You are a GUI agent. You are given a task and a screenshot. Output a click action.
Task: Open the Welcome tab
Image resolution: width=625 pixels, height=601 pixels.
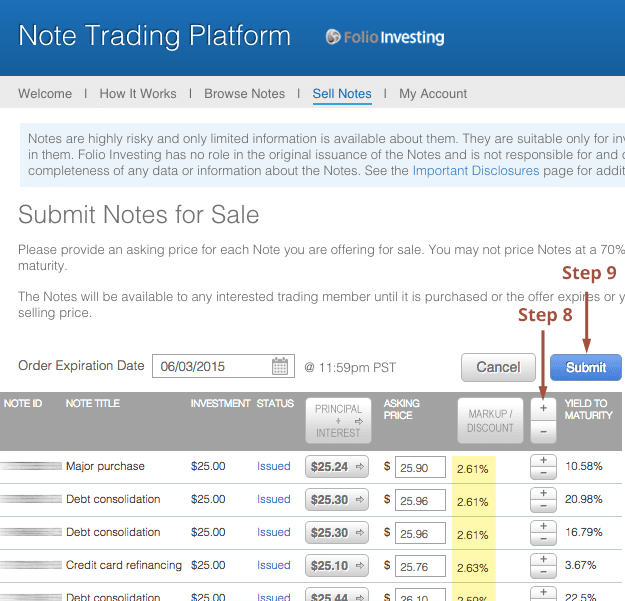[45, 94]
